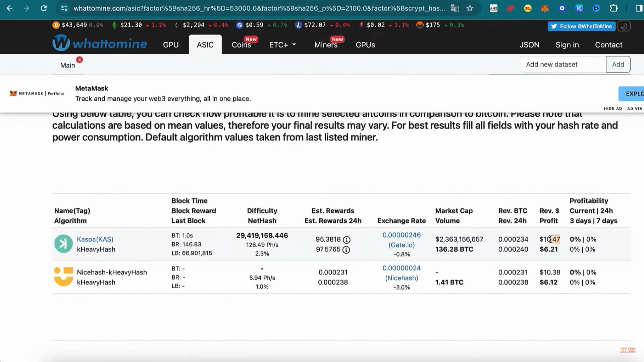This screenshot has height=362, width=644.
Task: Click the Nicehash logo icon
Action: coord(63,277)
